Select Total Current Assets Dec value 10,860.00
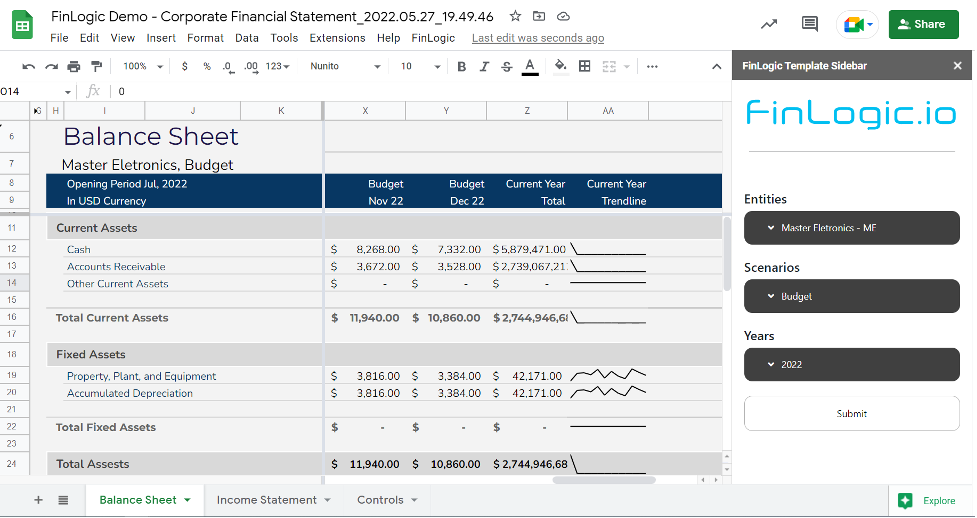 coord(446,318)
